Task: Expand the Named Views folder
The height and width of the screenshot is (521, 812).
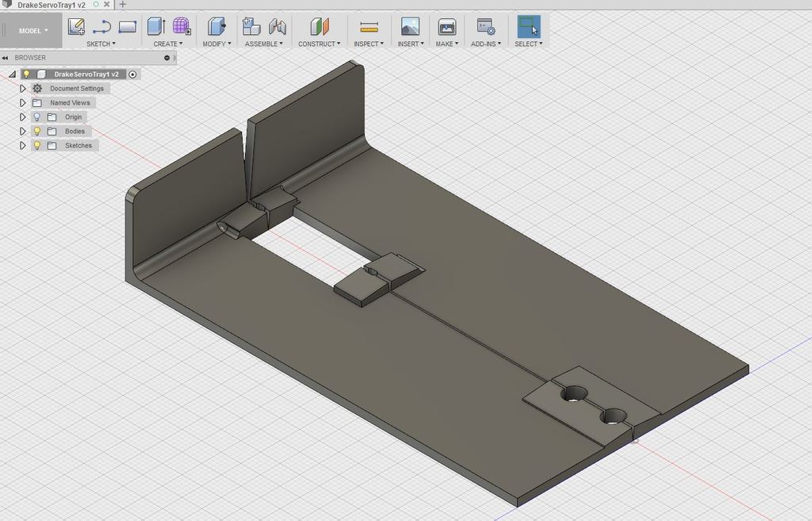Action: coord(23,103)
